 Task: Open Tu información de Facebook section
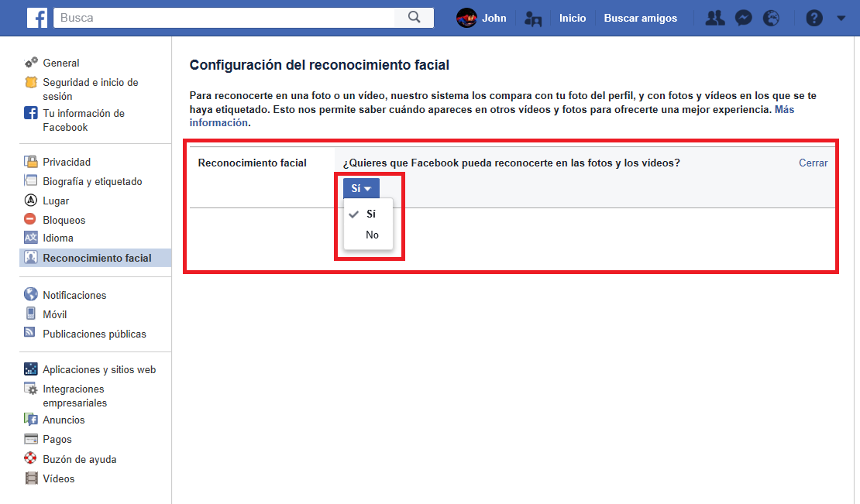tap(84, 120)
